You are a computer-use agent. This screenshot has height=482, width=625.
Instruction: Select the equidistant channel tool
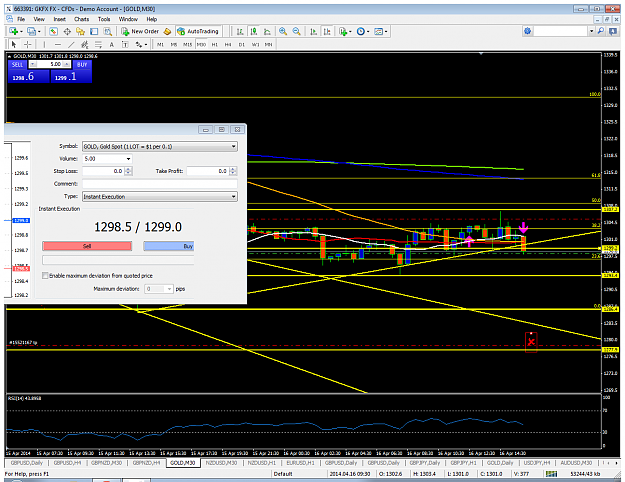point(84,44)
